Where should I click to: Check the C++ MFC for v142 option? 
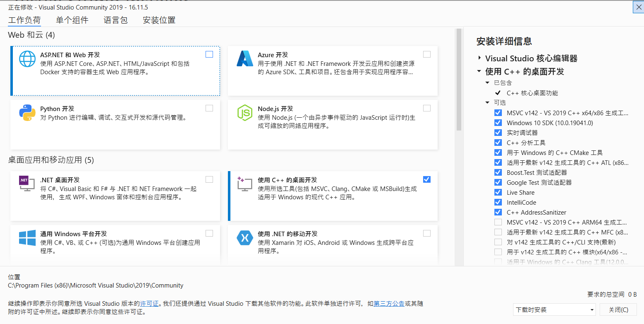pyautogui.click(x=498, y=232)
